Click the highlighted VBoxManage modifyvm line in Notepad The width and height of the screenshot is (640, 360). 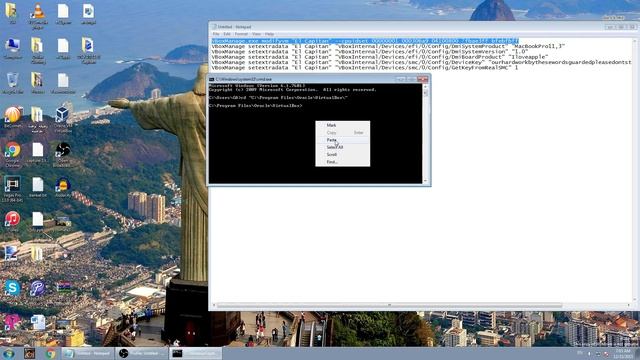pos(365,41)
